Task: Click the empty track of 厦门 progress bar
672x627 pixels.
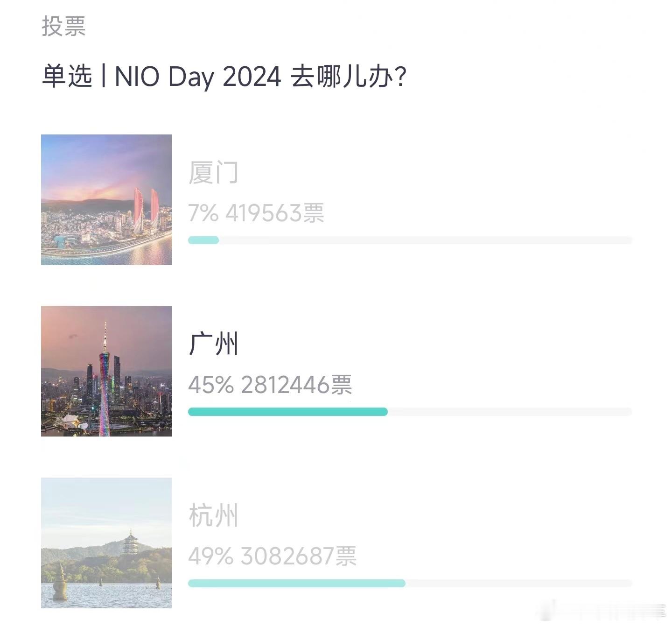Action: pos(426,240)
